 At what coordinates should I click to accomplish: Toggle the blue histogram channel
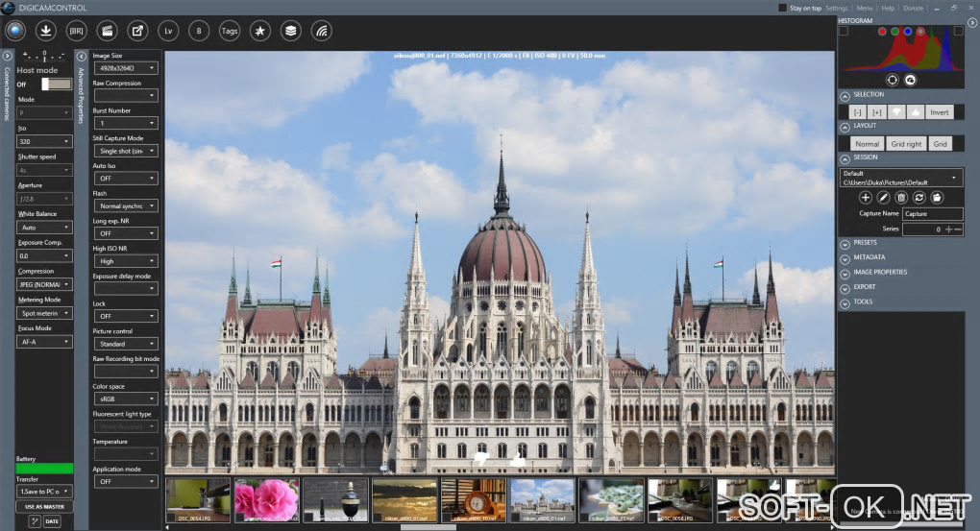[x=908, y=32]
